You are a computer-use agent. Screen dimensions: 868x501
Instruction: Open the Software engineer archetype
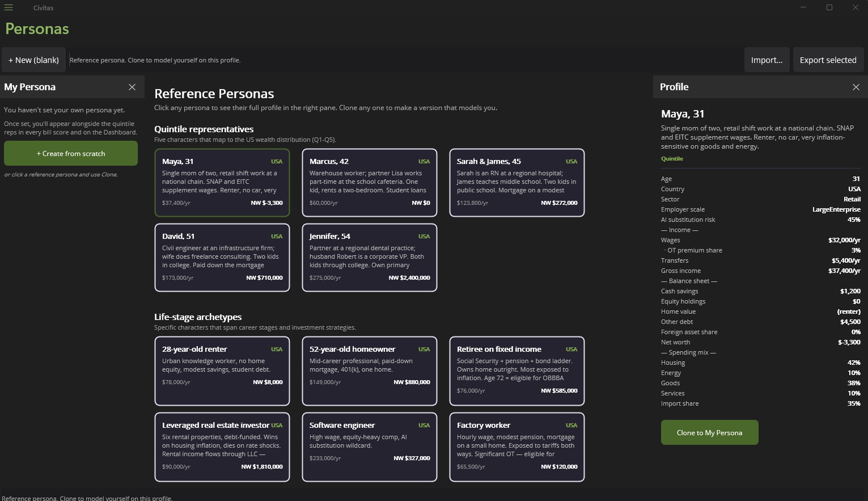(x=370, y=447)
